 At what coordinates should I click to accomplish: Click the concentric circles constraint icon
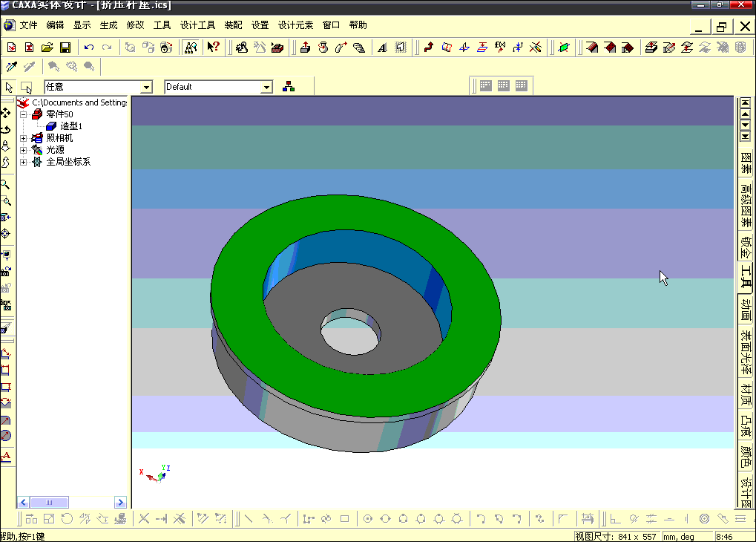(704, 519)
